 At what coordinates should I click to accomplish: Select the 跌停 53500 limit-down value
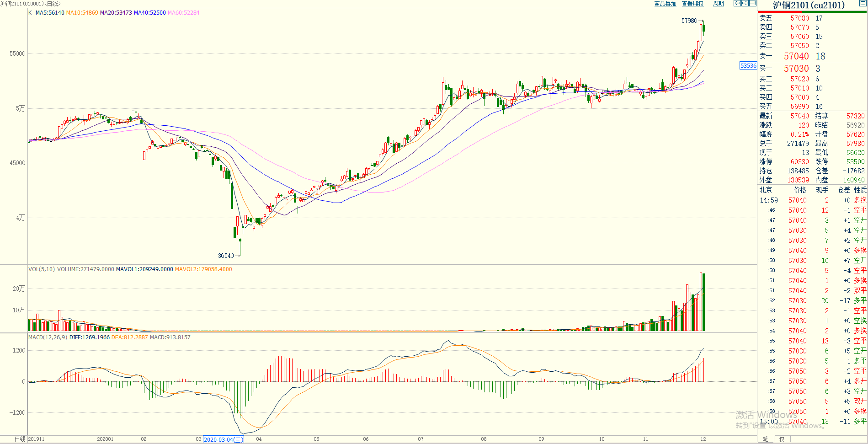click(x=855, y=162)
